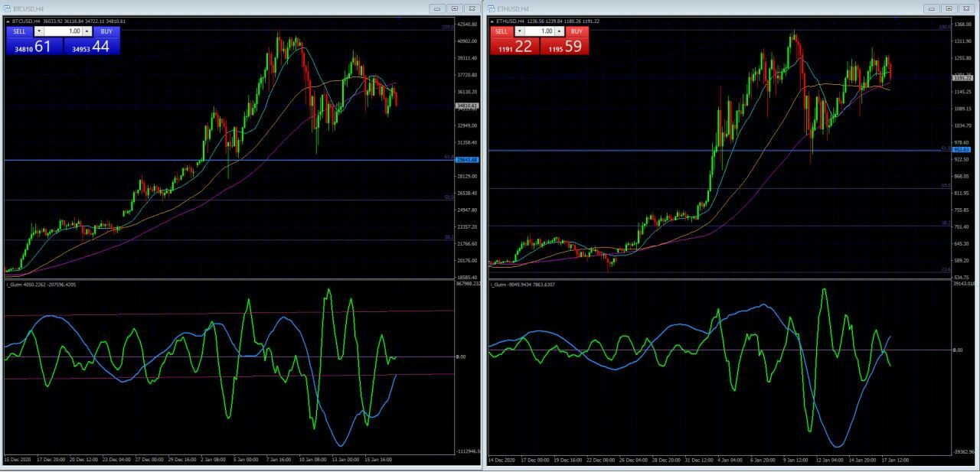Click the BTCUSD,H4 window title text
This screenshot has height=472, width=980.
[28, 8]
